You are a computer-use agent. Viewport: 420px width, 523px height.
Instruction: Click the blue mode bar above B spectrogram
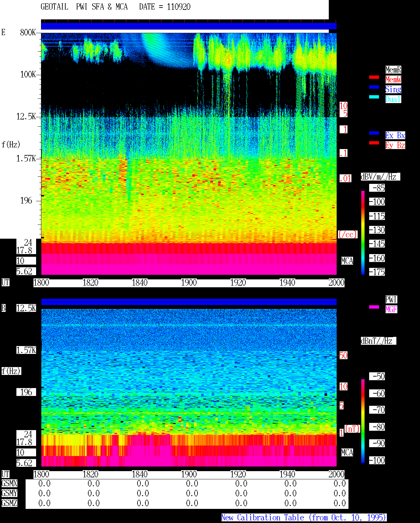189,302
